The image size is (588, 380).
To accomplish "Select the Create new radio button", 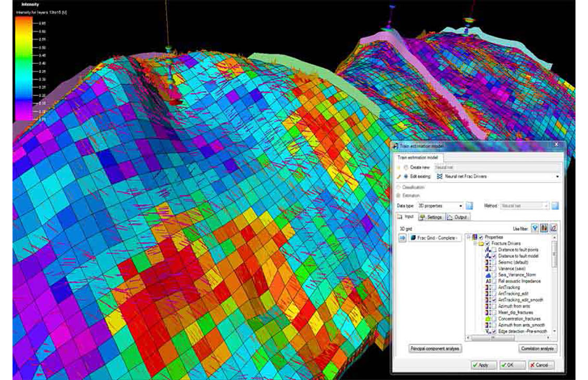I will click(406, 167).
